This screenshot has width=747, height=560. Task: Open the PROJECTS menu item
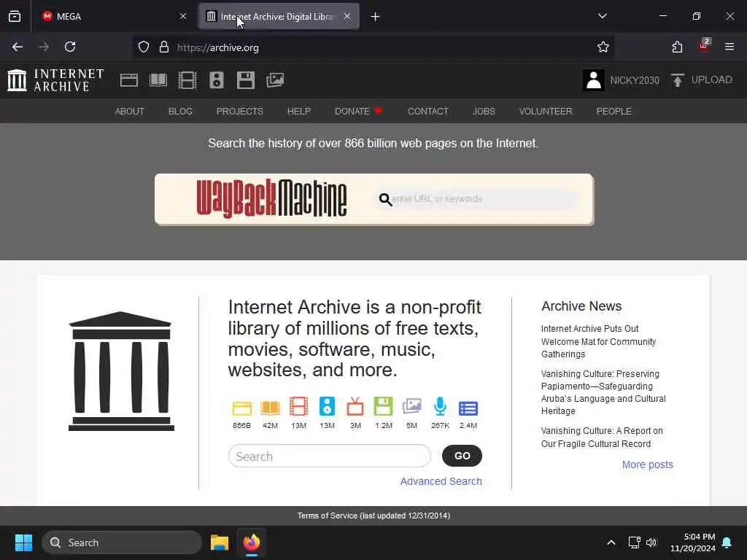pos(239,112)
